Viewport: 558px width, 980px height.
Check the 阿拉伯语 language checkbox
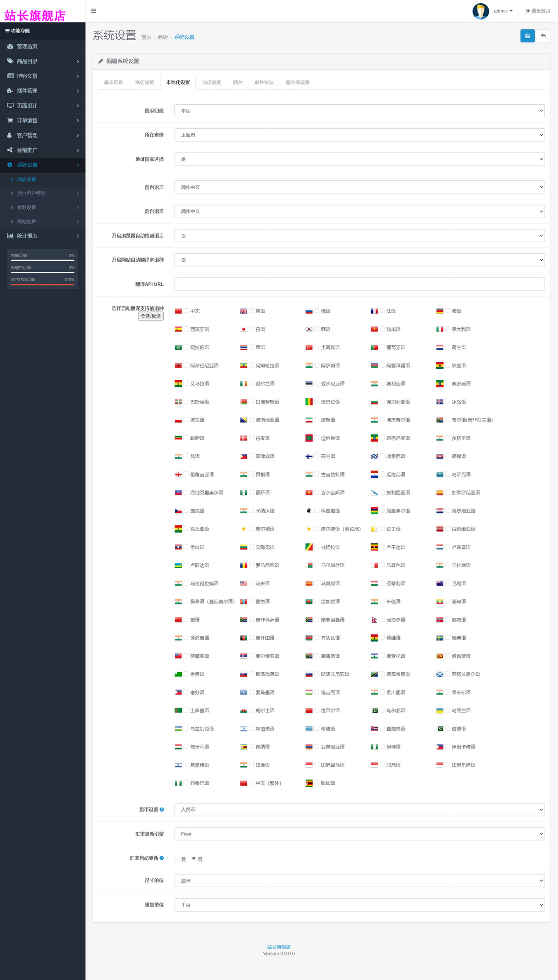click(x=186, y=347)
